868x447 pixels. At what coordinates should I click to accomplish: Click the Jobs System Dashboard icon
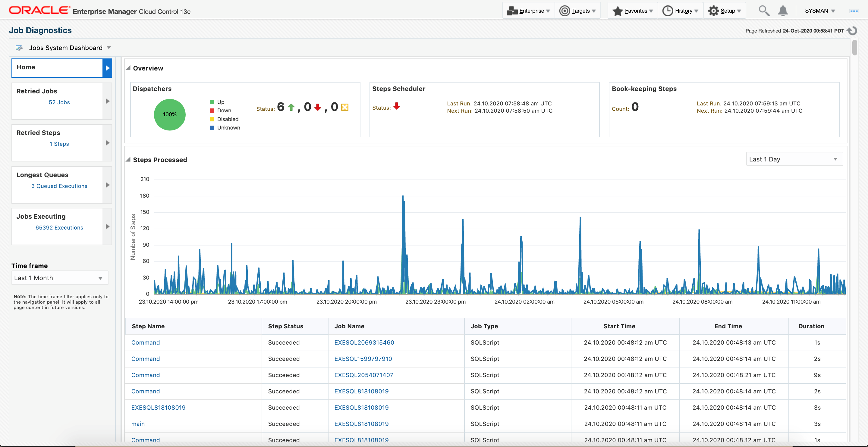point(19,48)
